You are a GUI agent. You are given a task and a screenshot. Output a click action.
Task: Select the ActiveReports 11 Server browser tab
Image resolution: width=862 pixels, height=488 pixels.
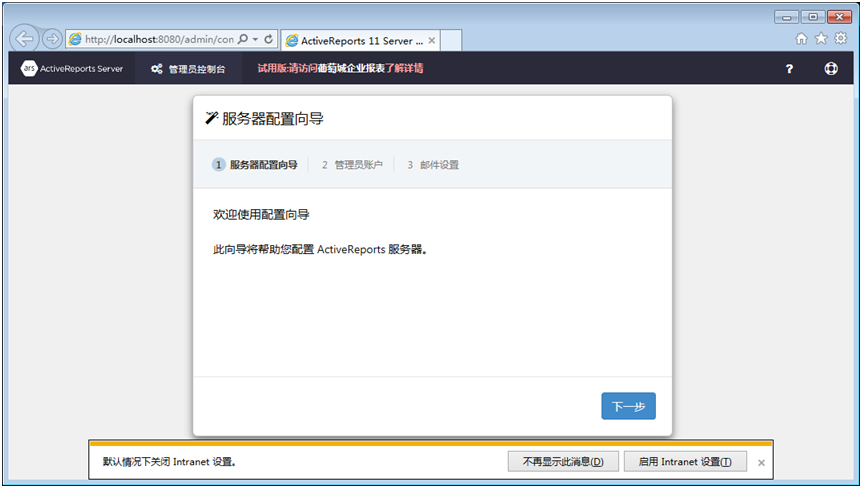[x=354, y=41]
